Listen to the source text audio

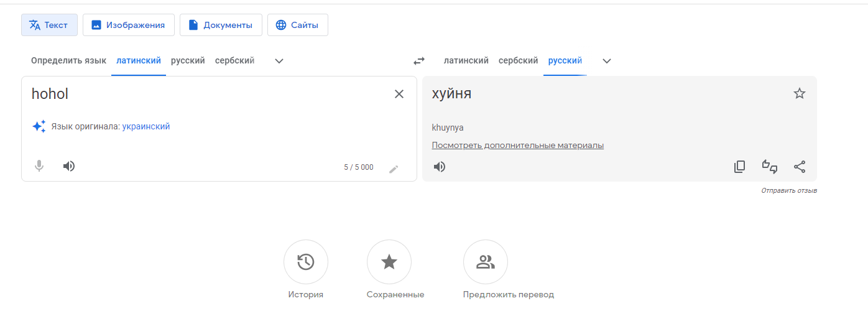pyautogui.click(x=69, y=166)
